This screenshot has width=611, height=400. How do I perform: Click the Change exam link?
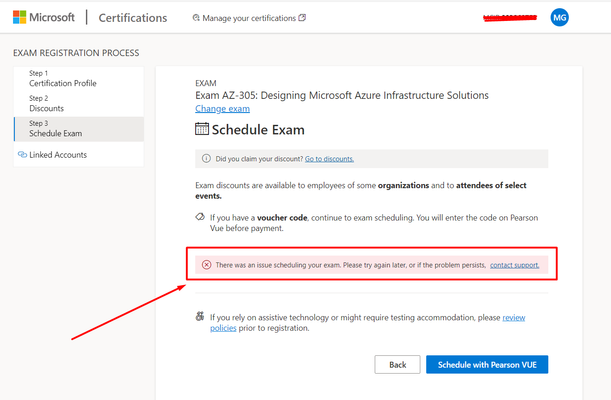222,109
